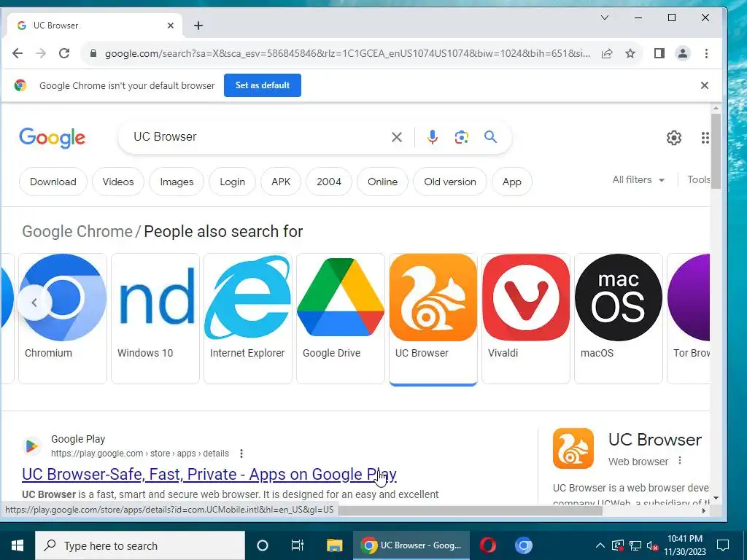
Task: Show hidden system tray icons
Action: (600, 545)
